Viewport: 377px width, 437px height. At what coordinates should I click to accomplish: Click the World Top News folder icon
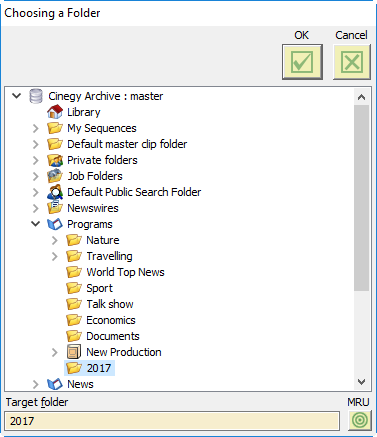tap(74, 272)
